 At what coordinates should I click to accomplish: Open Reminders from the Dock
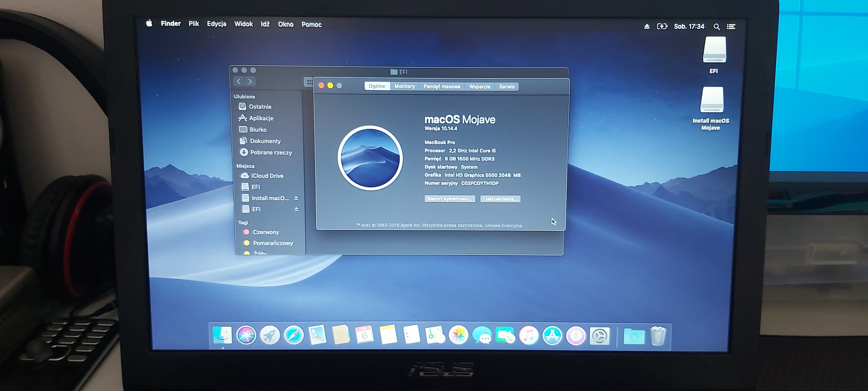point(411,335)
